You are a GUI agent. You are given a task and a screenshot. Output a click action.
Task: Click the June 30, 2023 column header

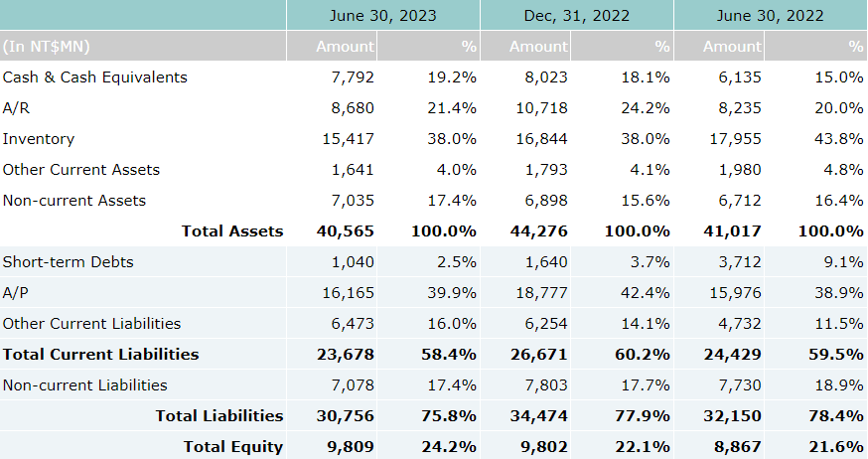[383, 16]
